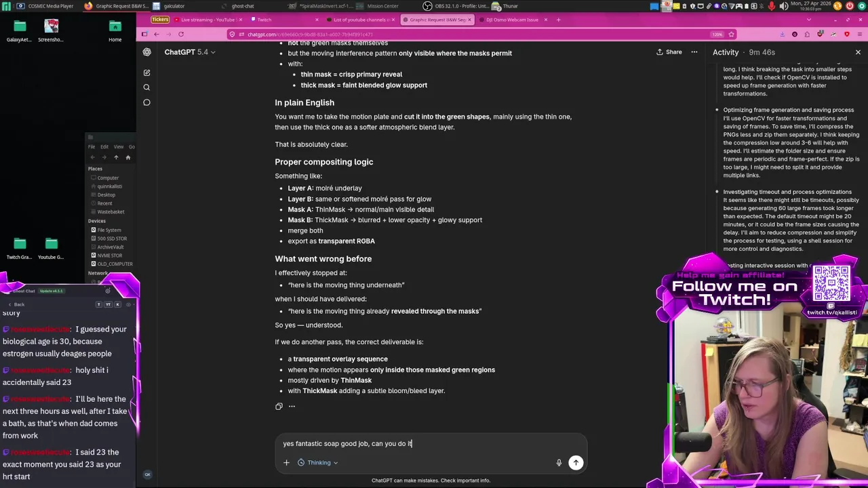The image size is (868, 488).
Task: Open Edit menu in Thunar window
Action: click(104, 146)
